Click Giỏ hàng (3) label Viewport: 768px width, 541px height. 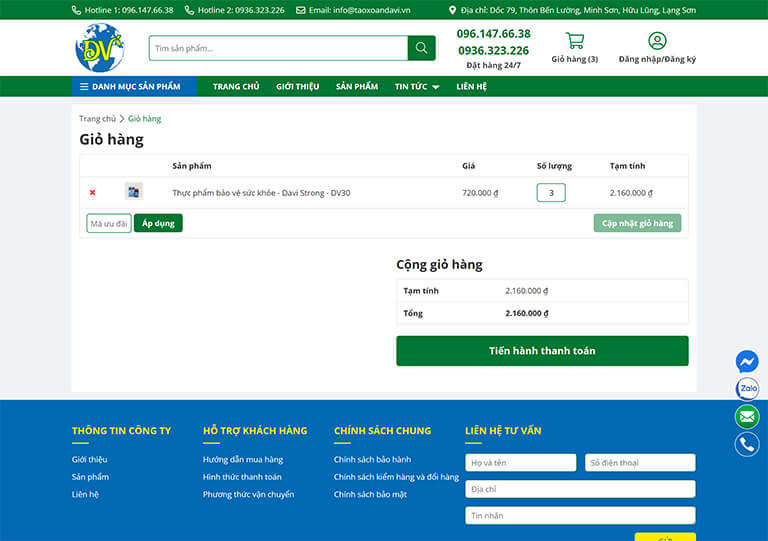pyautogui.click(x=575, y=59)
